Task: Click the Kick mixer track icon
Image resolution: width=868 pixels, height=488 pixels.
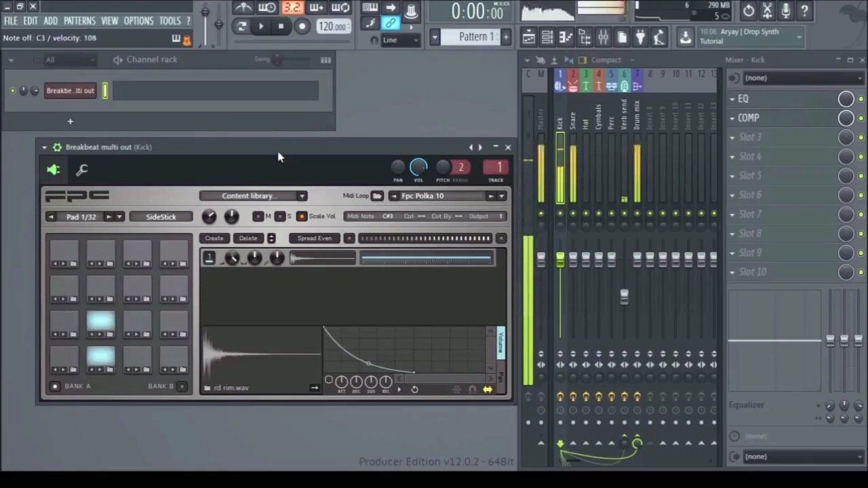Action: tap(560, 86)
